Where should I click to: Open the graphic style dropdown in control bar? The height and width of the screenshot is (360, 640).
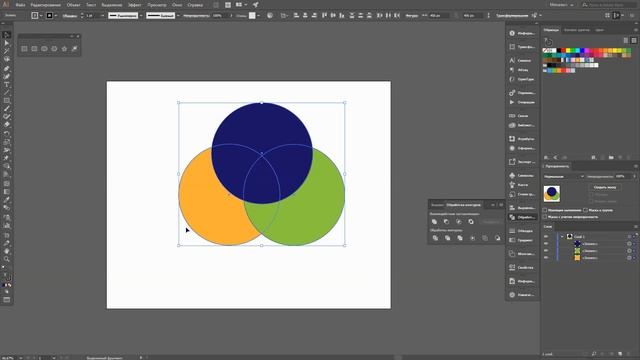[x=259, y=16]
